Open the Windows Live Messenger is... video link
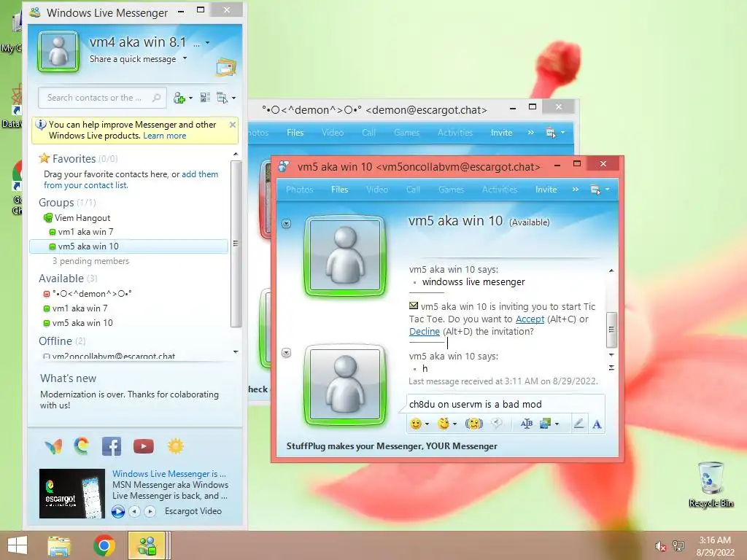 coord(169,474)
